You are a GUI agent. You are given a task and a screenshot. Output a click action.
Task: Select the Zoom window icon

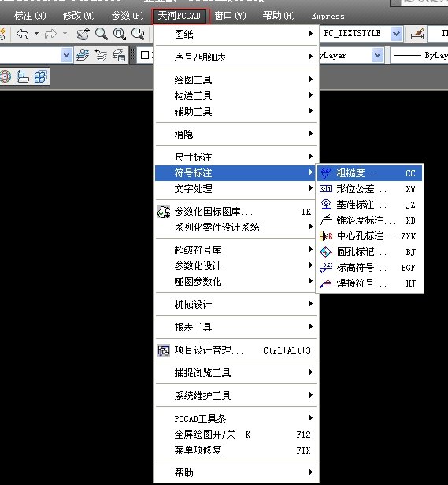click(x=120, y=34)
